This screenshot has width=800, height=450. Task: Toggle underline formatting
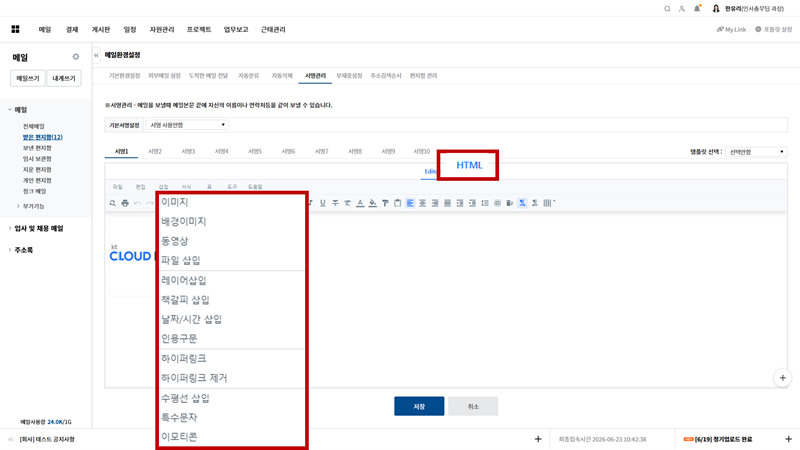click(x=322, y=203)
